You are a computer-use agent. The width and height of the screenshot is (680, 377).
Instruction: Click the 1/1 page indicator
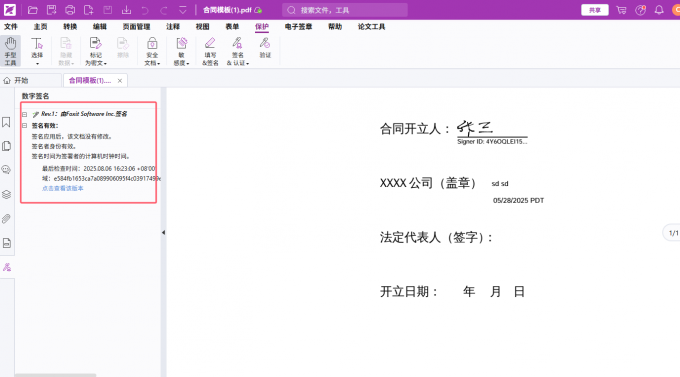(x=673, y=233)
